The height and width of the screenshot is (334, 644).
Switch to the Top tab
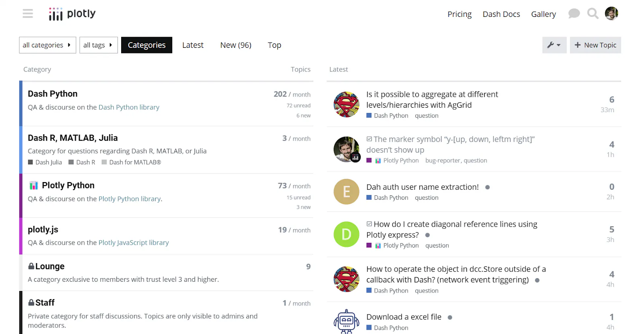click(275, 45)
